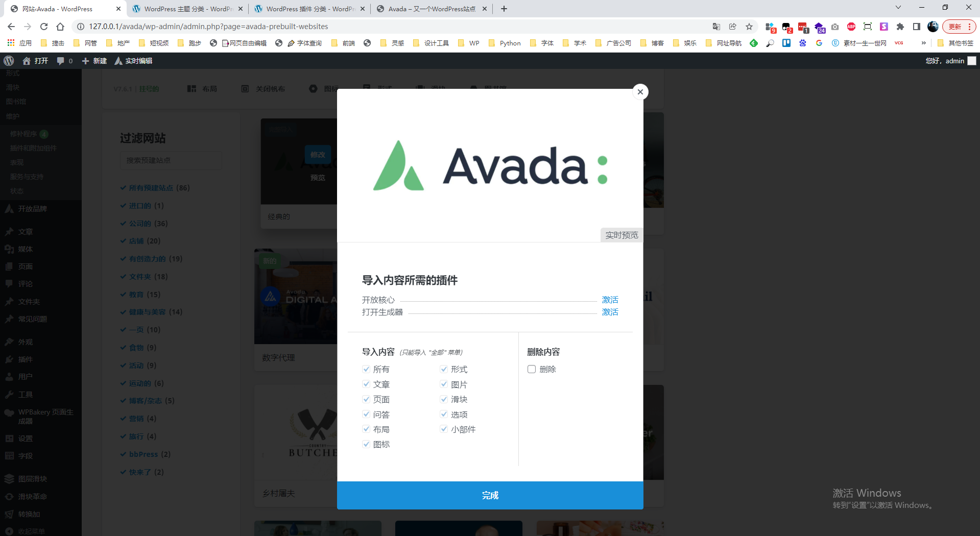The height and width of the screenshot is (536, 980).
Task: Uncheck the 问答 import checkbox
Action: 366,414
